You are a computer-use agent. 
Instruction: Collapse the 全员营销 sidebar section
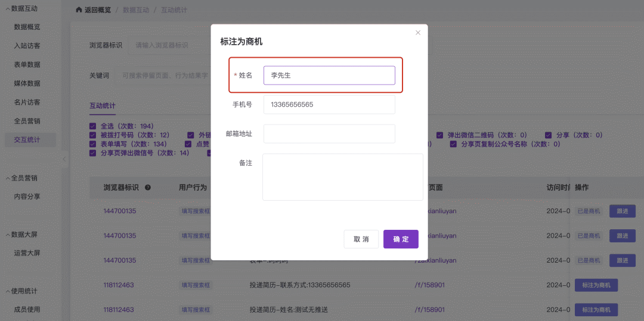click(7, 178)
